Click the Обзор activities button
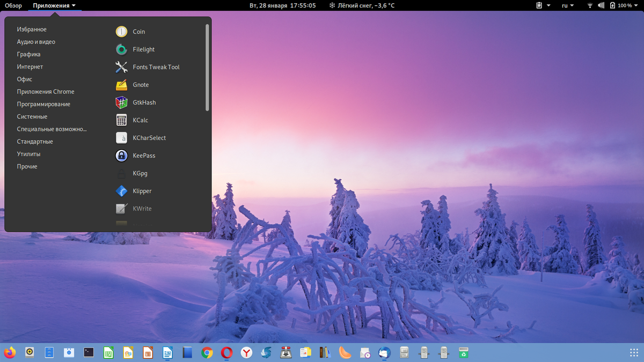The height and width of the screenshot is (362, 644). pyautogui.click(x=13, y=5)
